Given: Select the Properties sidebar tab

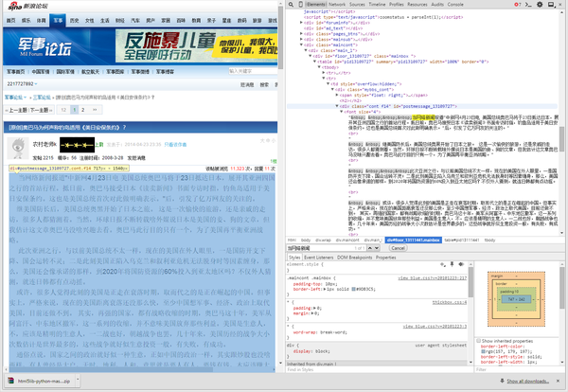Looking at the screenshot, I should tap(386, 258).
